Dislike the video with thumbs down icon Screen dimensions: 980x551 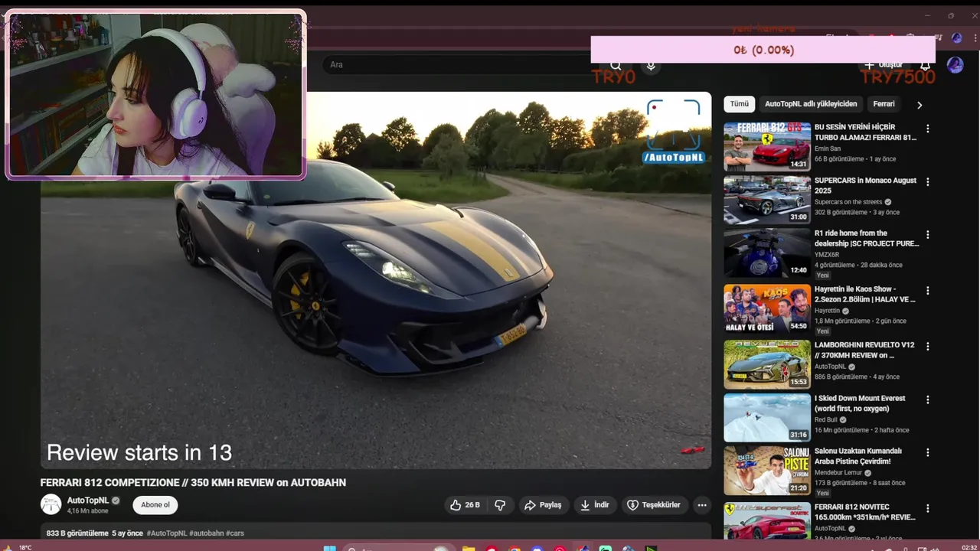click(500, 505)
